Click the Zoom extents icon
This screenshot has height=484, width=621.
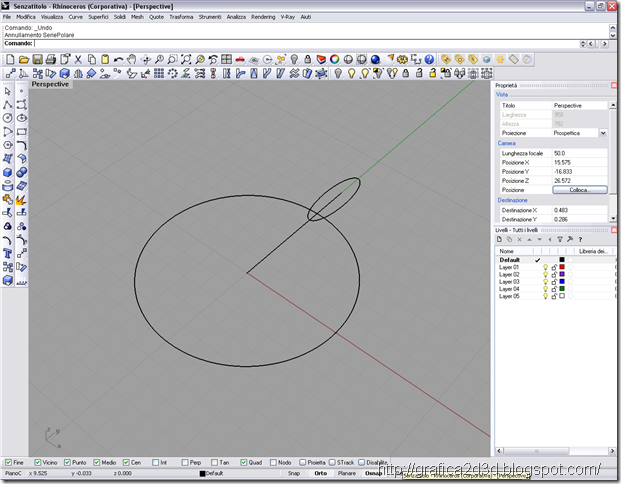coord(186,59)
